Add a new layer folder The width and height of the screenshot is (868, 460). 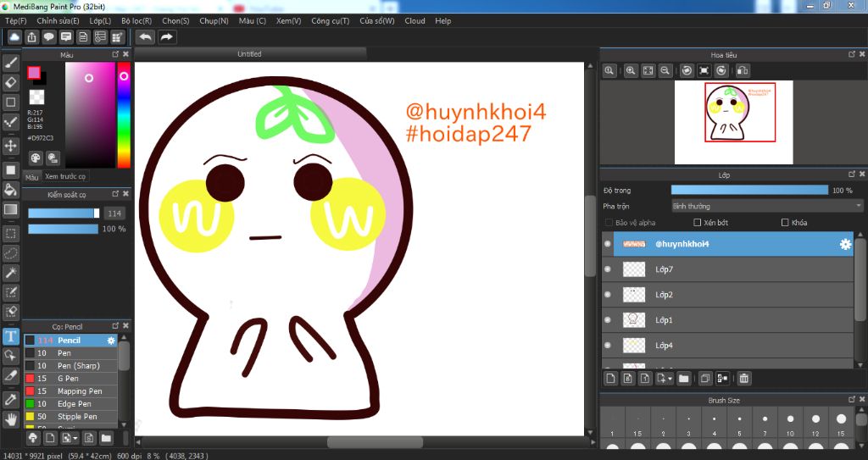click(684, 379)
